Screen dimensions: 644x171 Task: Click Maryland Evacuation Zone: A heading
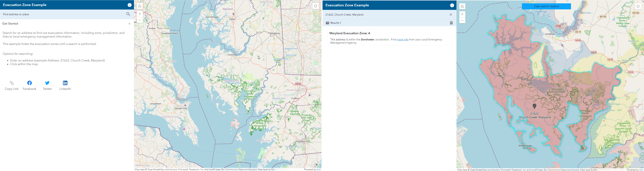point(350,33)
